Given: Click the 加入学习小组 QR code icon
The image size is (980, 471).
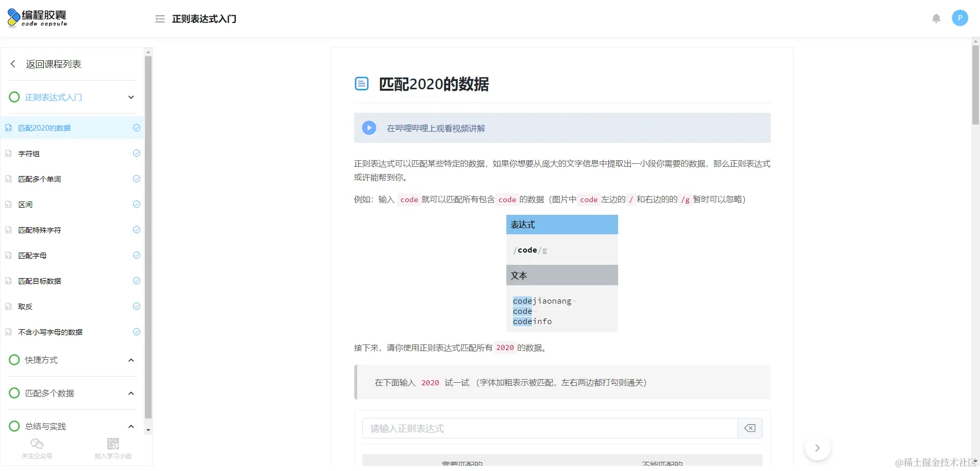Looking at the screenshot, I should [113, 443].
